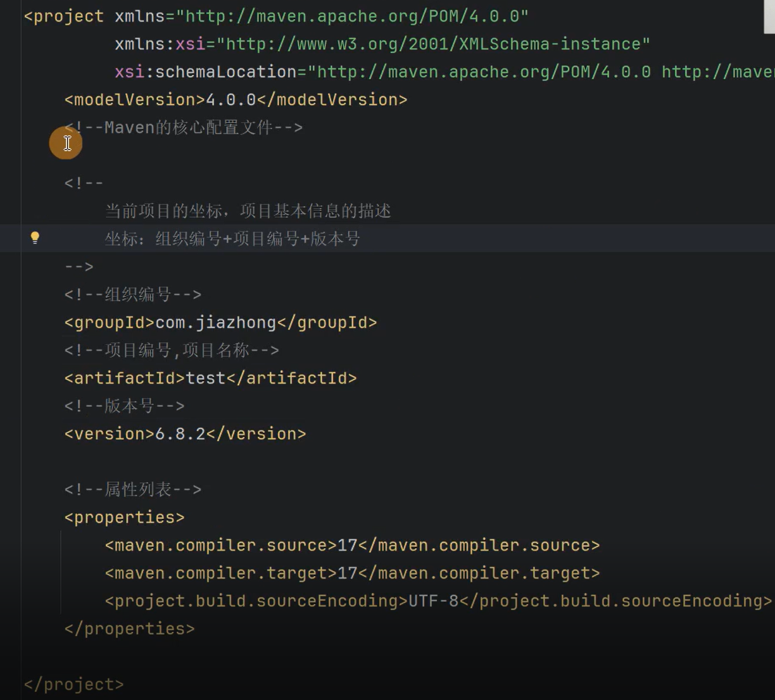Click the closing </project> tag
Screen dimensions: 775x700
74,684
